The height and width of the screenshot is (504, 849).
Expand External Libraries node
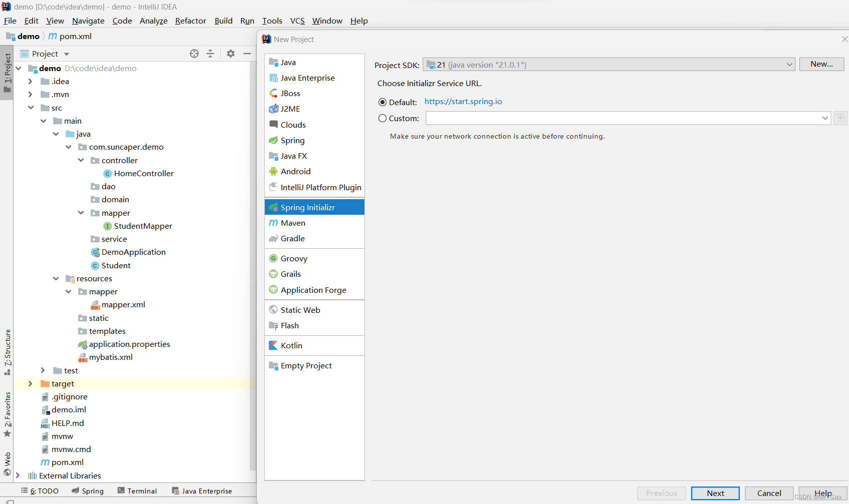pos(18,475)
